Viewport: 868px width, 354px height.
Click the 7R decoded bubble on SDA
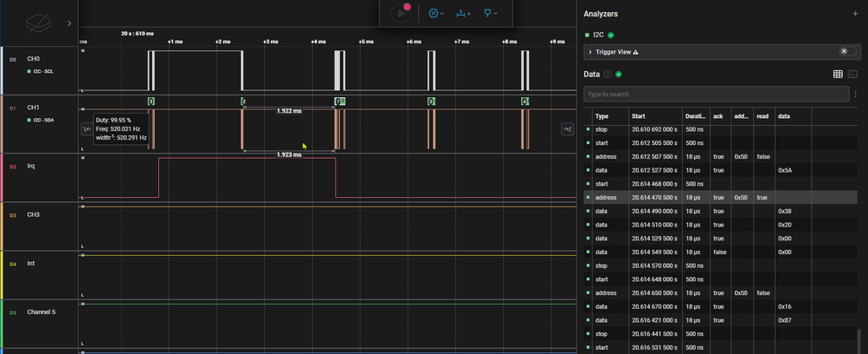point(340,102)
